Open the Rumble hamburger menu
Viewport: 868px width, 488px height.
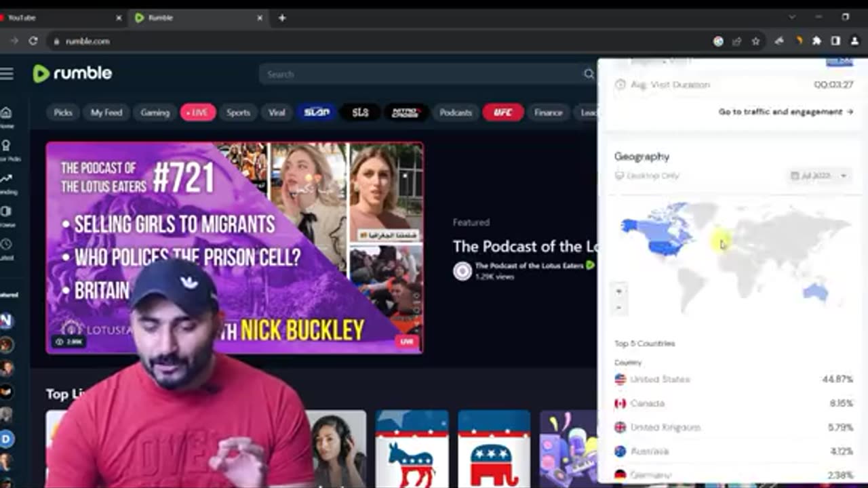click(x=7, y=74)
